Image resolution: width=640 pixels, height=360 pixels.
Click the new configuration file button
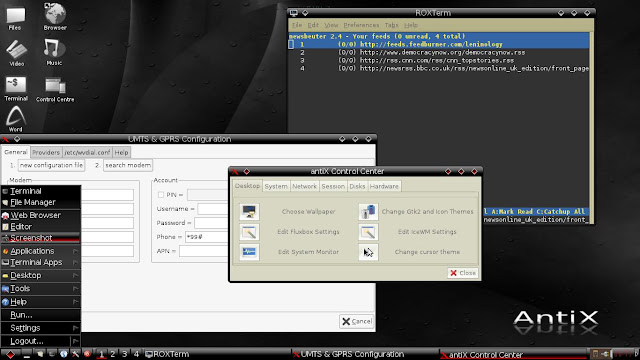pyautogui.click(x=51, y=165)
